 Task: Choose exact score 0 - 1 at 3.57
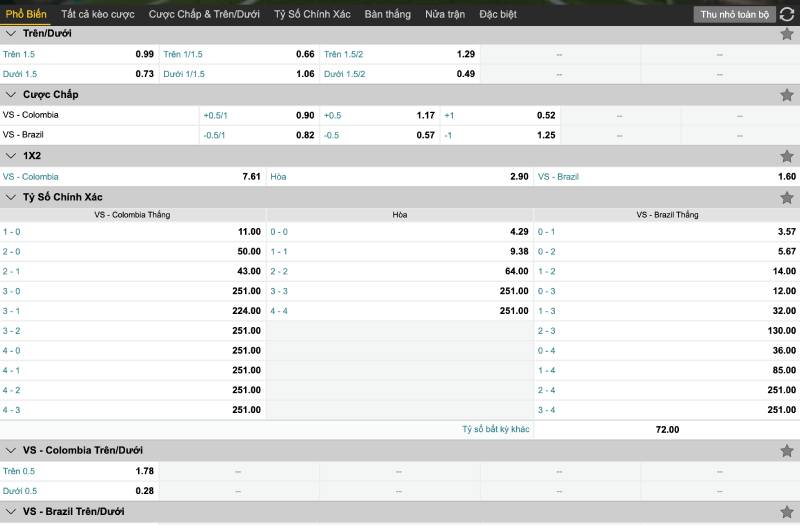click(x=785, y=231)
